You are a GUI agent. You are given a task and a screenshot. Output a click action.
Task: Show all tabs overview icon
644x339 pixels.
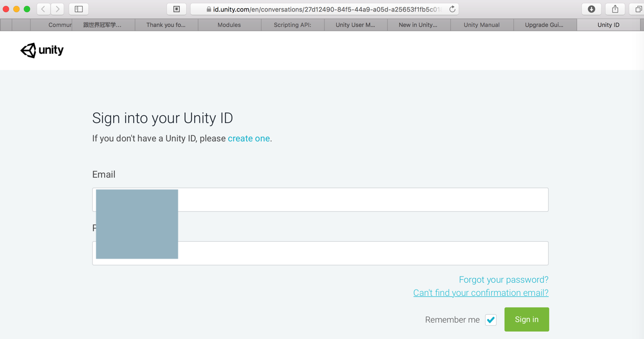pos(638,9)
